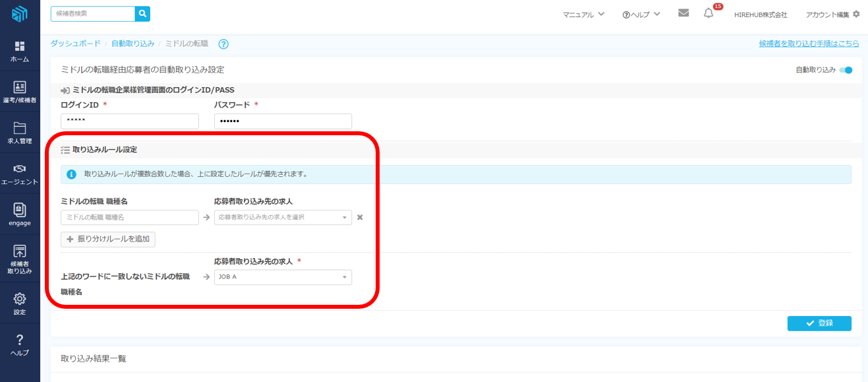Expand the ヘルプ dropdown menu
The height and width of the screenshot is (382, 868).
641,15
